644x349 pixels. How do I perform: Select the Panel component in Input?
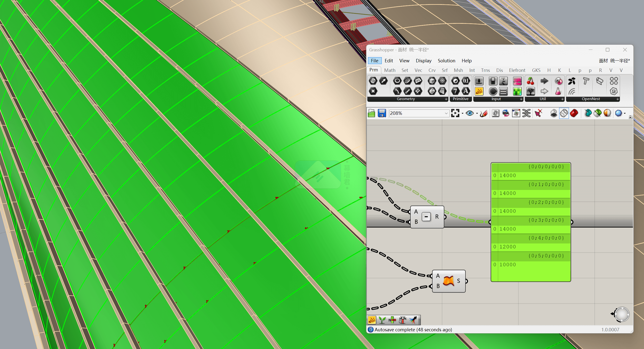[x=479, y=91]
